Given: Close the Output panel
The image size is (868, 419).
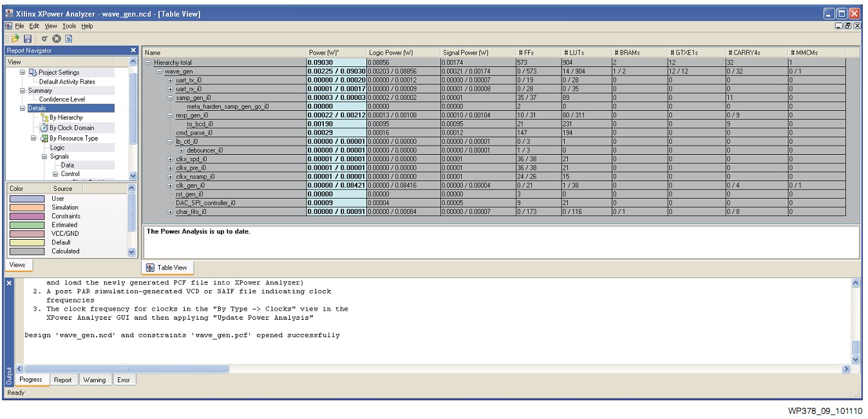Looking at the screenshot, I should tap(9, 283).
